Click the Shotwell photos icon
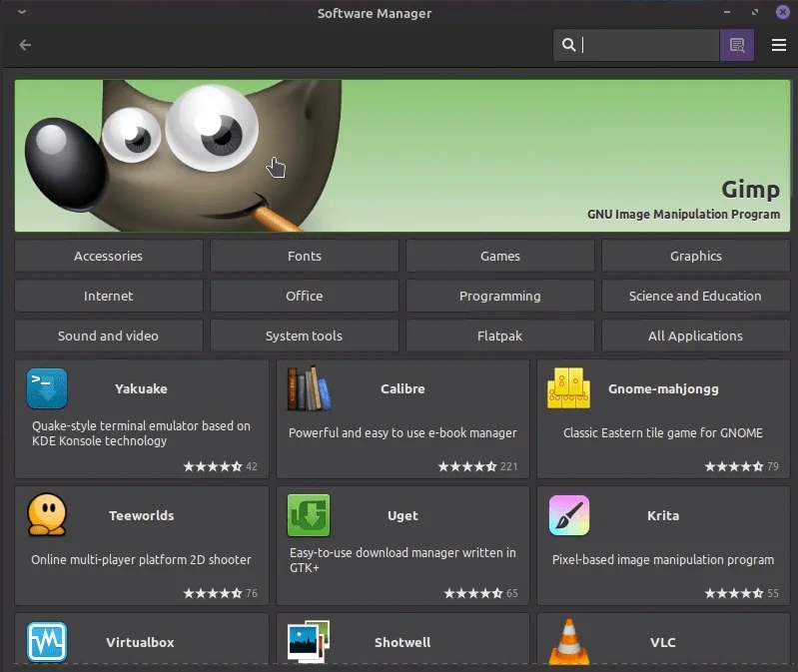This screenshot has height=672, width=798. click(309, 641)
